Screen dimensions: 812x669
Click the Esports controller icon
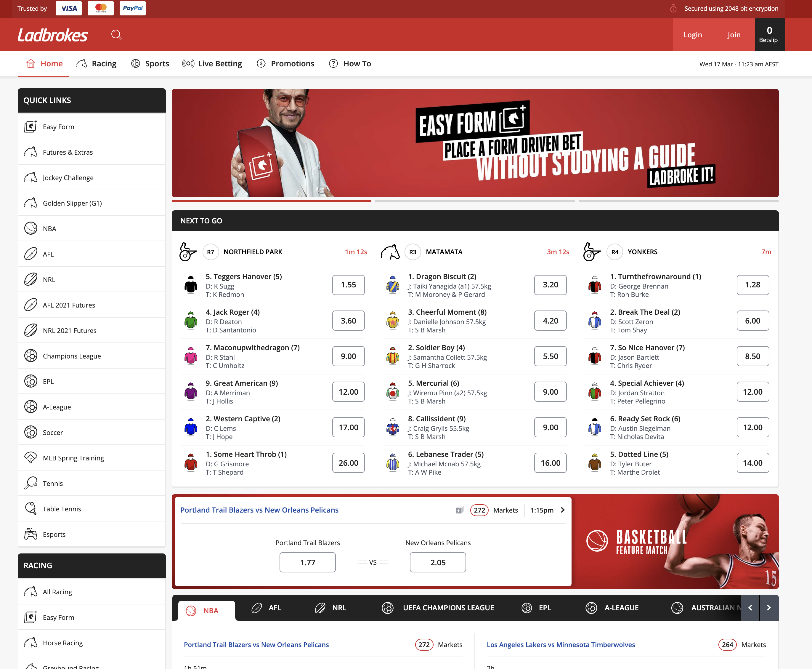pyautogui.click(x=31, y=534)
